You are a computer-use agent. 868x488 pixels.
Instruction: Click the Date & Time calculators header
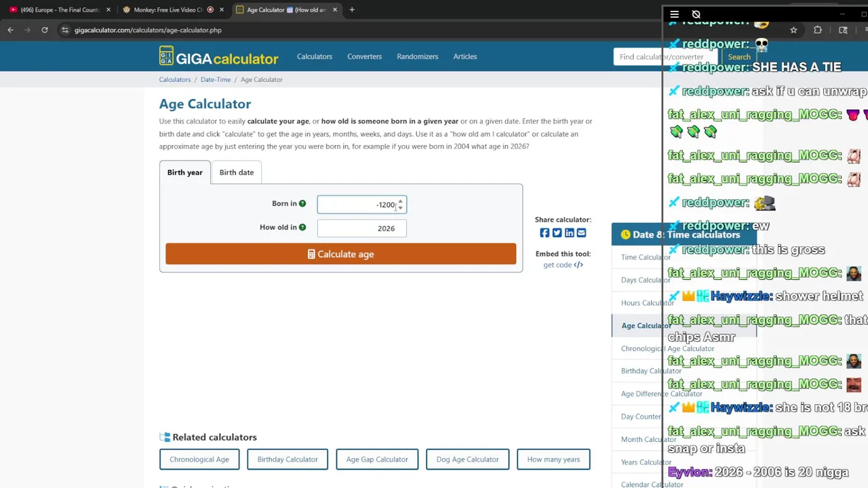pos(684,235)
